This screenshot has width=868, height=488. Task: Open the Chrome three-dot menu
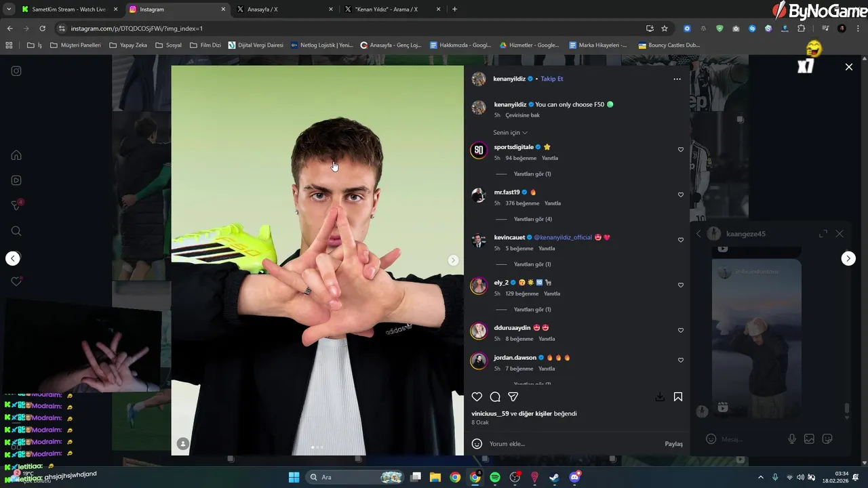coord(858,28)
